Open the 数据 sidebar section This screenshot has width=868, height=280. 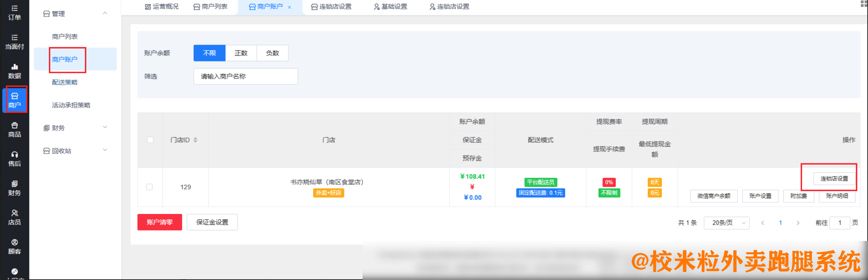pos(14,71)
